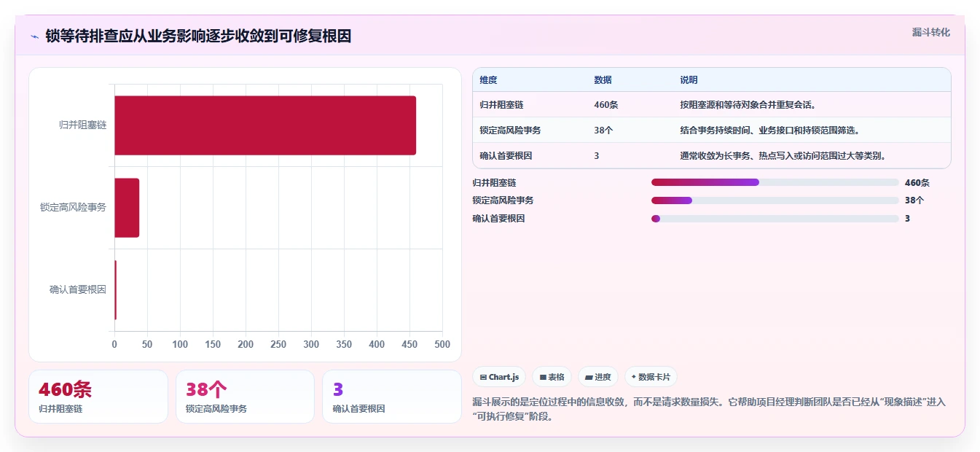980x452 pixels.
Task: Select the 归并阻塞链 cell in the table
Action: tap(502, 105)
